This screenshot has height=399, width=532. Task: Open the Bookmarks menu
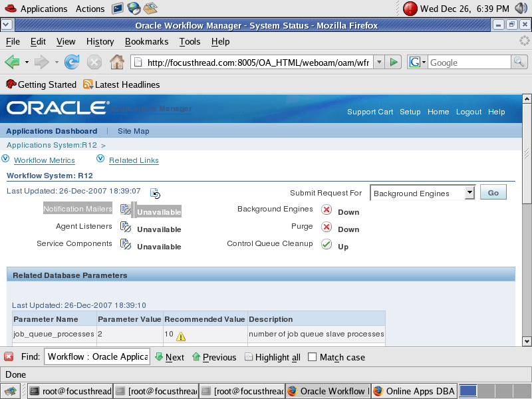pyautogui.click(x=146, y=41)
